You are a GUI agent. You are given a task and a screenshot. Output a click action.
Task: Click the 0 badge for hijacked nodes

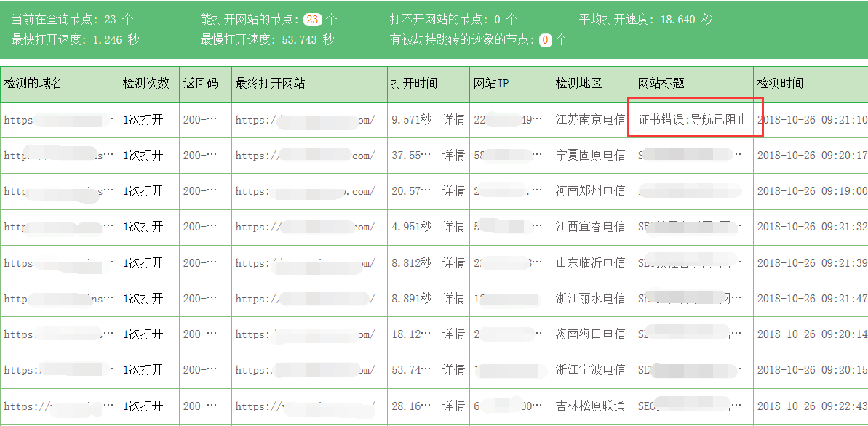546,40
